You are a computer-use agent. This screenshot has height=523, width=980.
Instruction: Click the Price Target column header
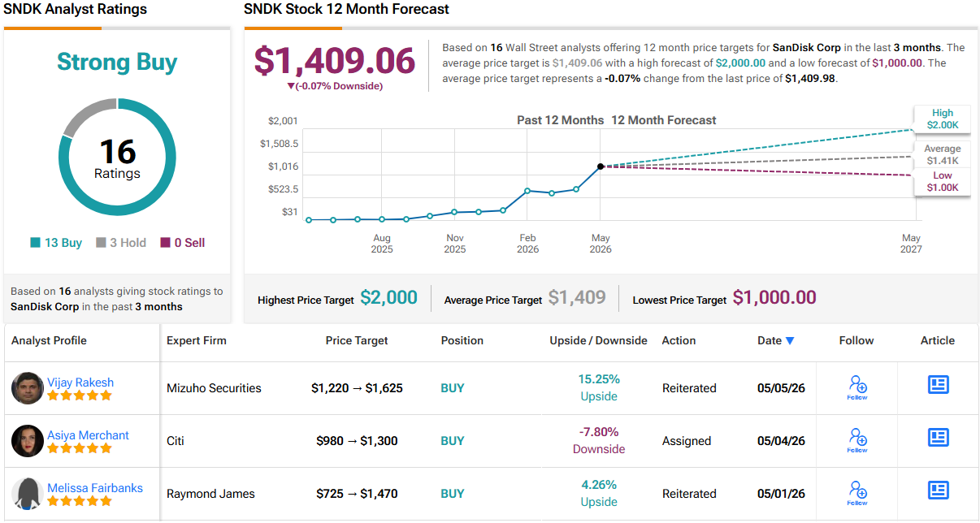click(x=357, y=340)
